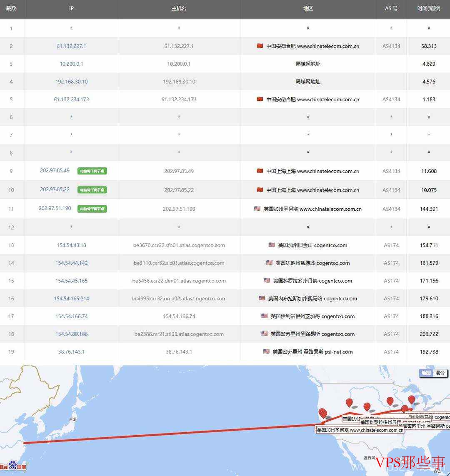Viewport: 450px width, 476px height.
Task: Click the time value 144.391
Action: (429, 209)
